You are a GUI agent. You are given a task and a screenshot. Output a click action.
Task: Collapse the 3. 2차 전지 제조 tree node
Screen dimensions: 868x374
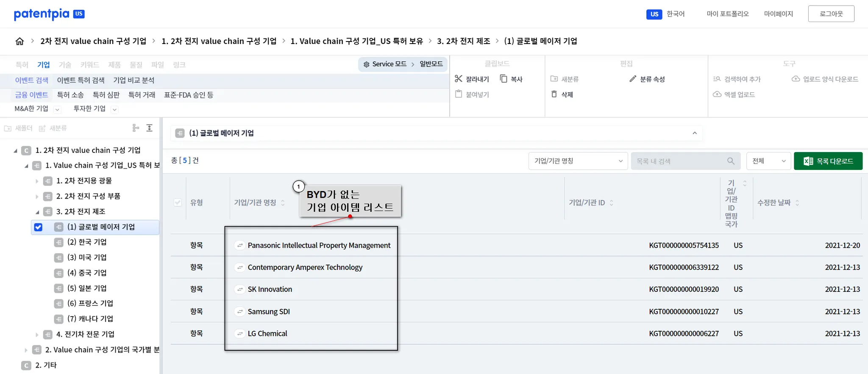[x=37, y=212]
